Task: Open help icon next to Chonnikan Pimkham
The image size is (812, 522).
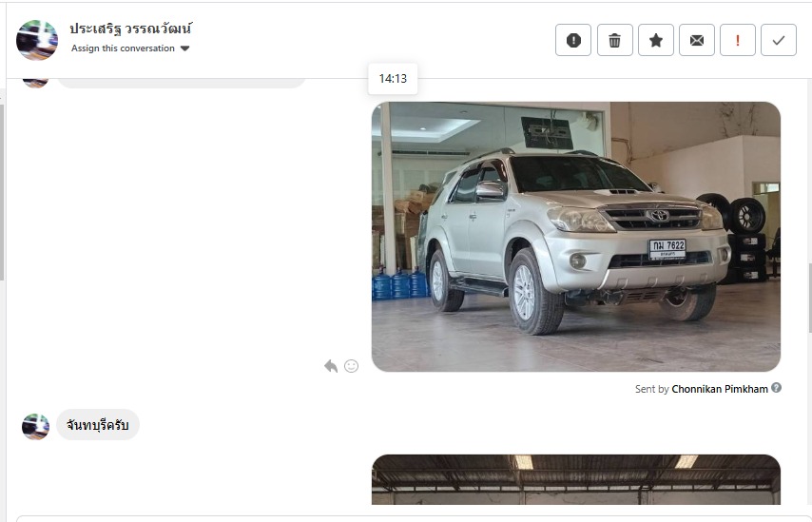Action: 776,387
